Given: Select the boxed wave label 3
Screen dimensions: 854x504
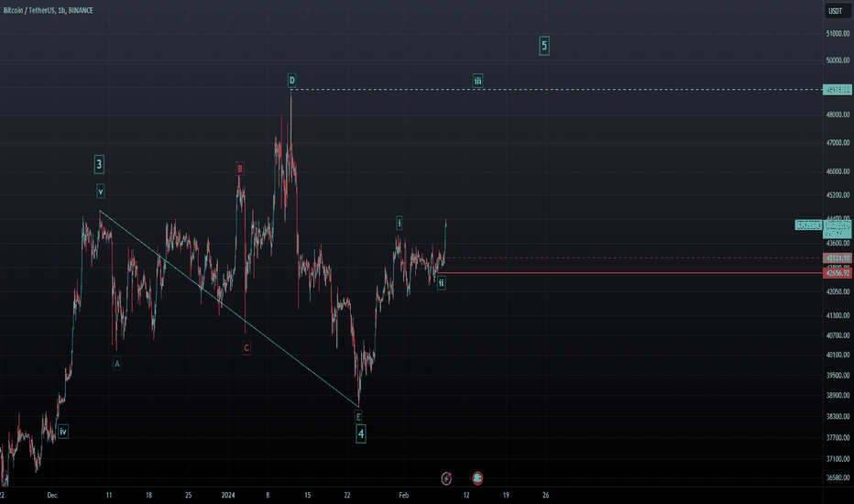Looking at the screenshot, I should (99, 164).
